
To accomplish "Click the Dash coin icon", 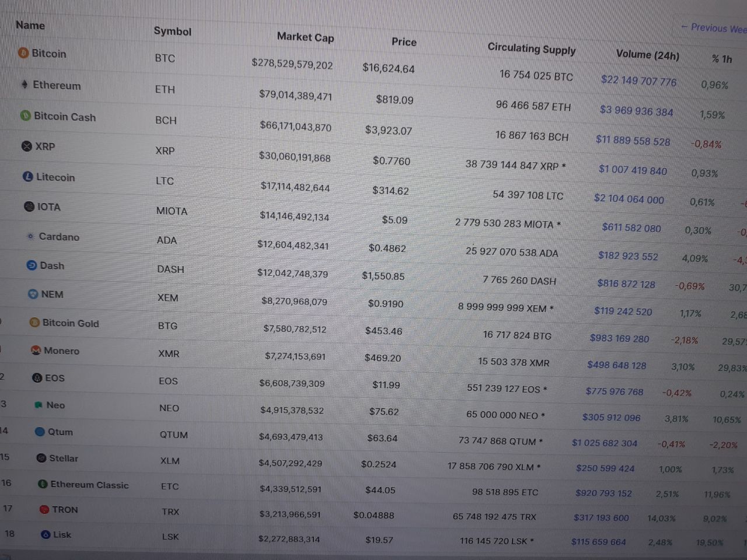I will pyautogui.click(x=32, y=265).
